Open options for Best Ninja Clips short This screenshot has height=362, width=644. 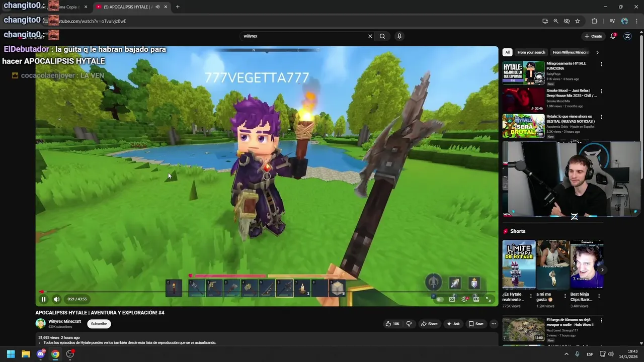[599, 296]
